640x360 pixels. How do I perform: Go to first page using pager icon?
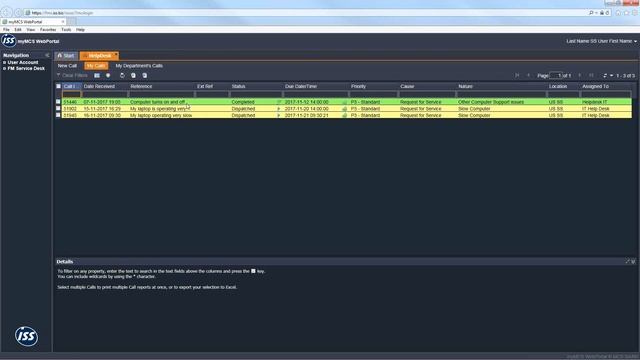tap(517, 76)
